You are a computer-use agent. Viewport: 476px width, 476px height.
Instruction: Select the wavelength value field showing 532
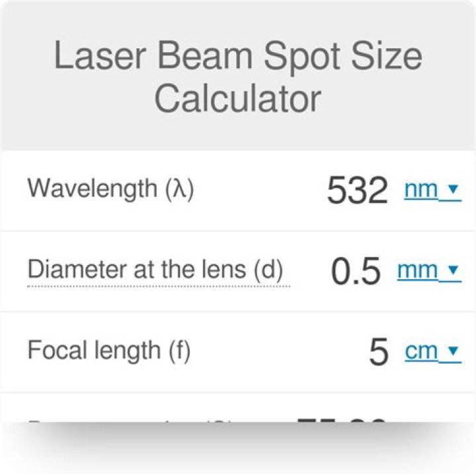point(357,191)
